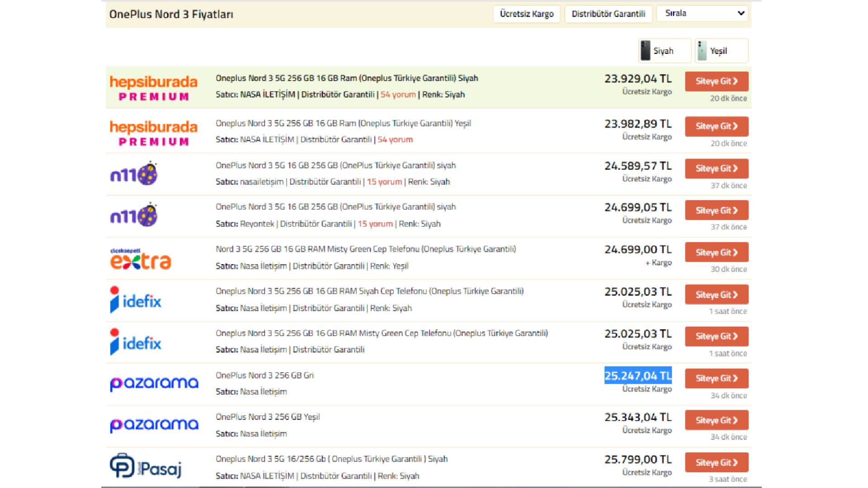Viewport: 868px width, 488px height.
Task: Click Siteye Git for 23.982,89 TL offer
Action: coord(717,127)
